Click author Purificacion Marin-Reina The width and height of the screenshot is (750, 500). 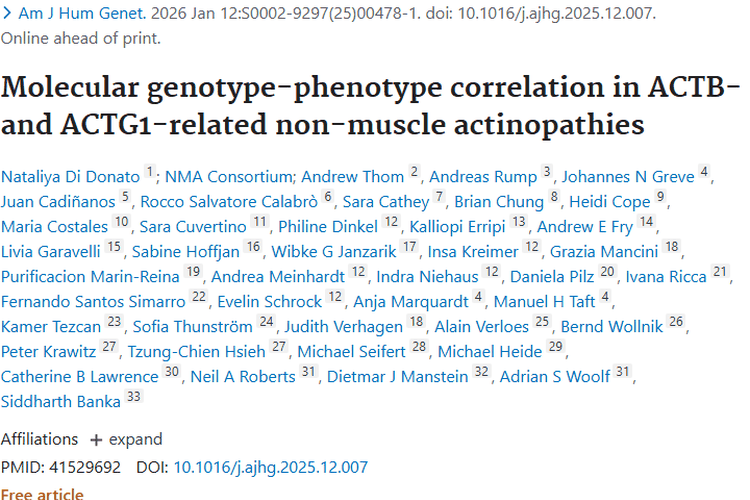coord(90,276)
